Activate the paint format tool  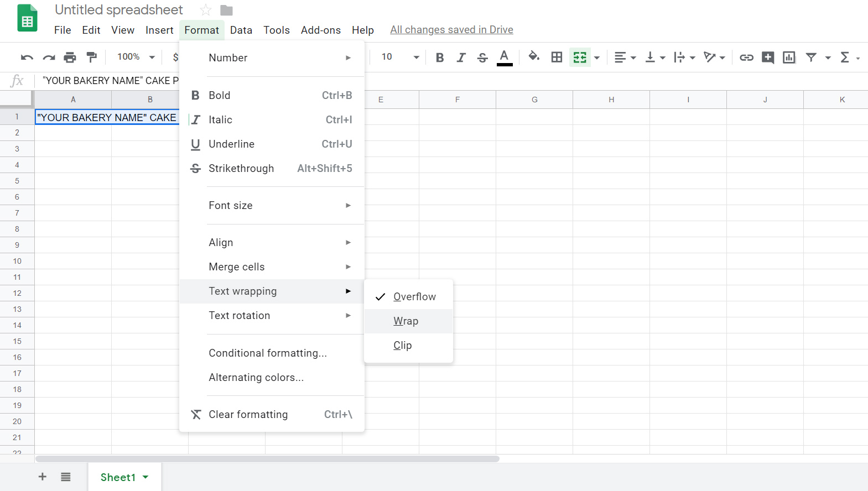(91, 57)
